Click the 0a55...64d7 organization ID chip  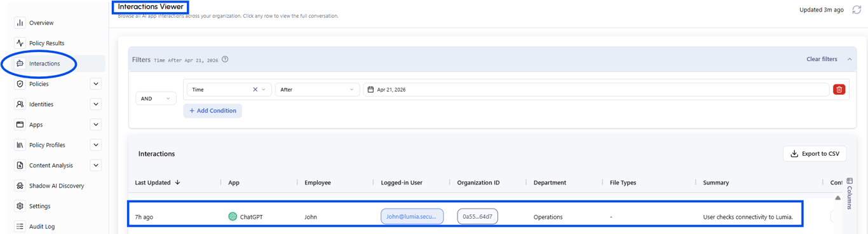[478, 216]
